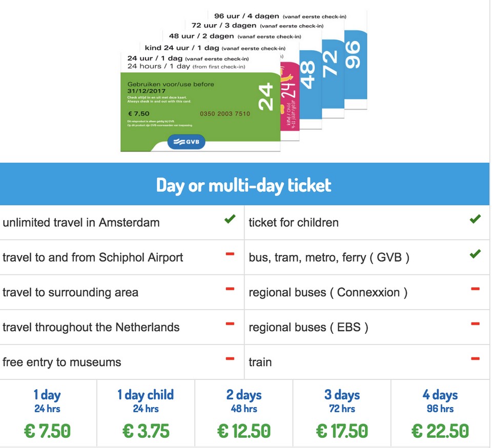Click red dash beside Schiphol Airport travel

tap(230, 254)
